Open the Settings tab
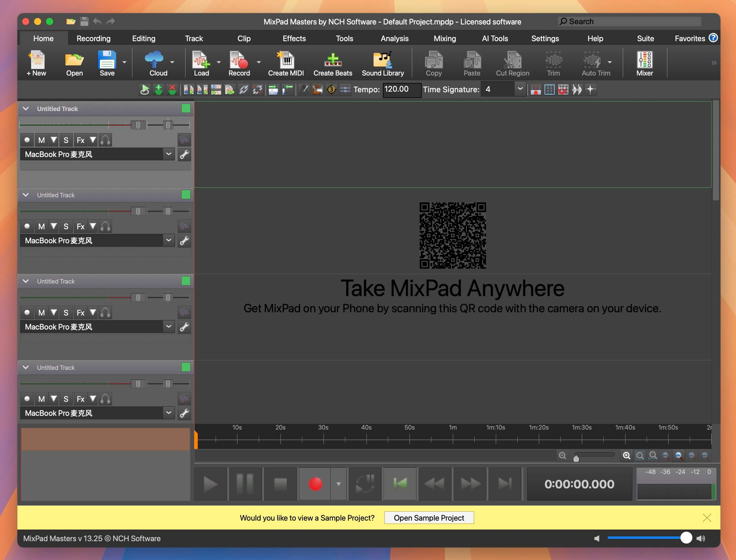Screen dimensions: 736x560 tap(545, 38)
